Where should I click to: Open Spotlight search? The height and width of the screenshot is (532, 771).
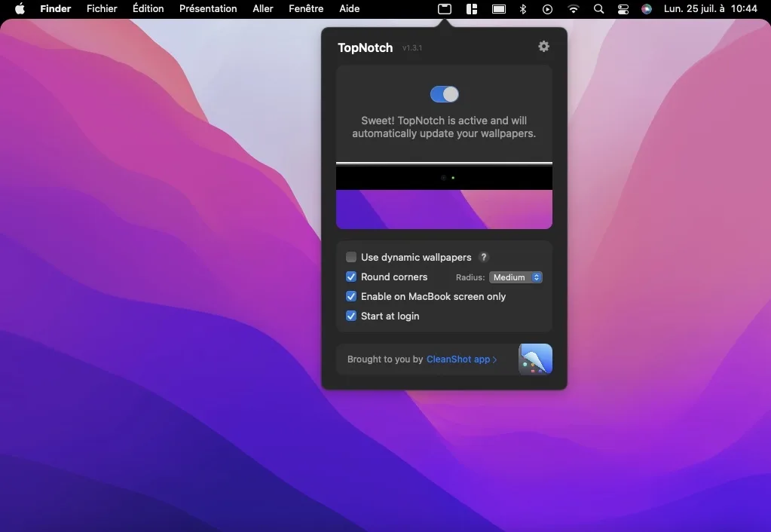(x=598, y=9)
